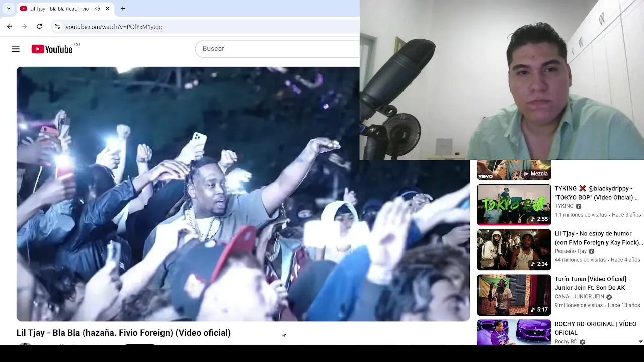Image resolution: width=644 pixels, height=362 pixels.
Task: Open ROCHY RD-ORIGINAL | VÍDEO OFICIAL title
Action: click(x=596, y=328)
